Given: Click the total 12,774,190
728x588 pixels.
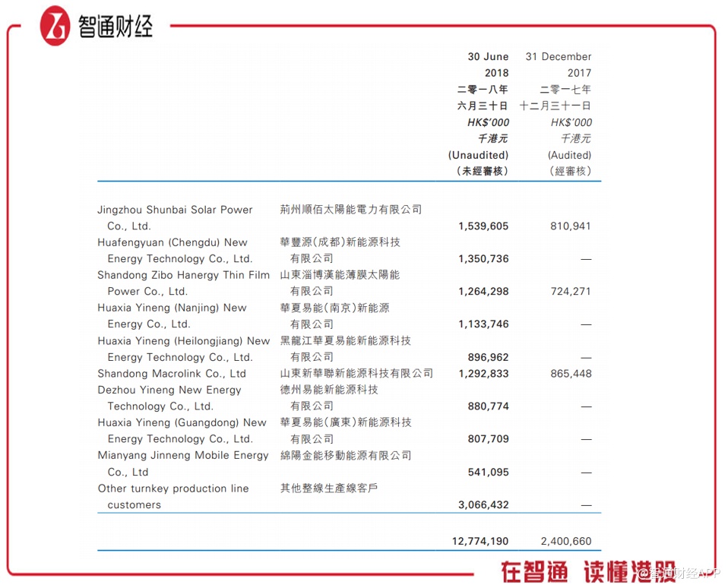Looking at the screenshot, I should 480,541.
